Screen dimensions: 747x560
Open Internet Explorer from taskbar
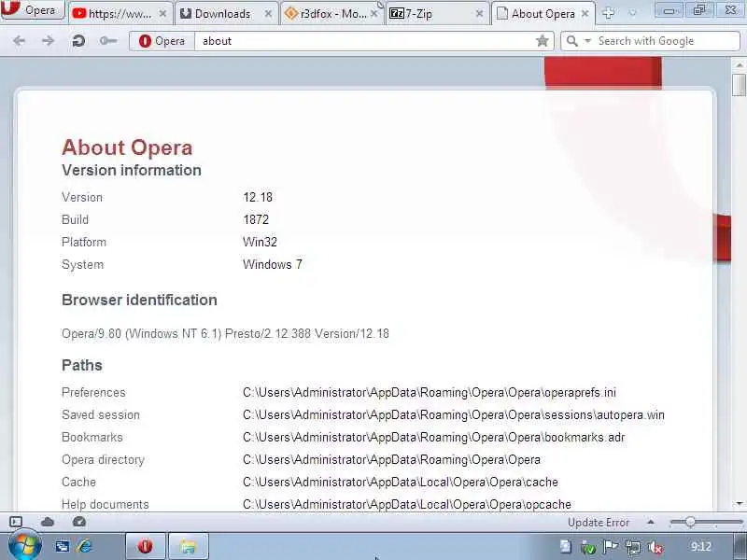84,547
